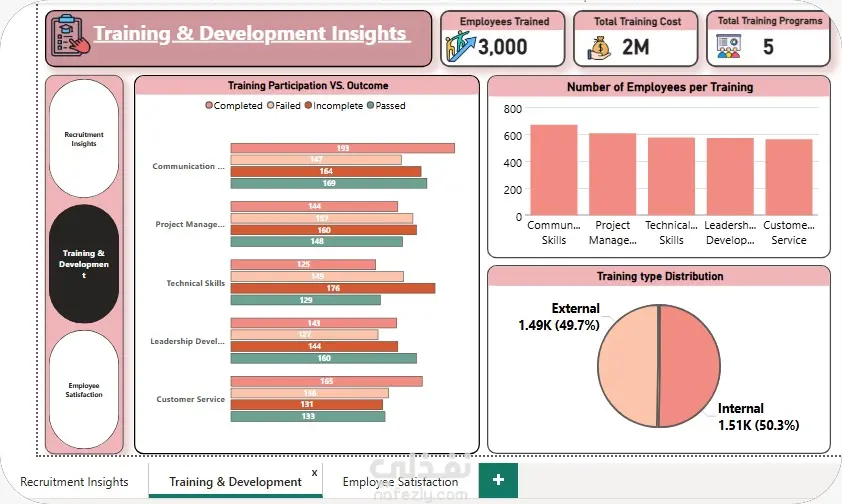Screen dimensions: 842x504
Task: Click the Technical Skills column
Action: click(x=671, y=177)
